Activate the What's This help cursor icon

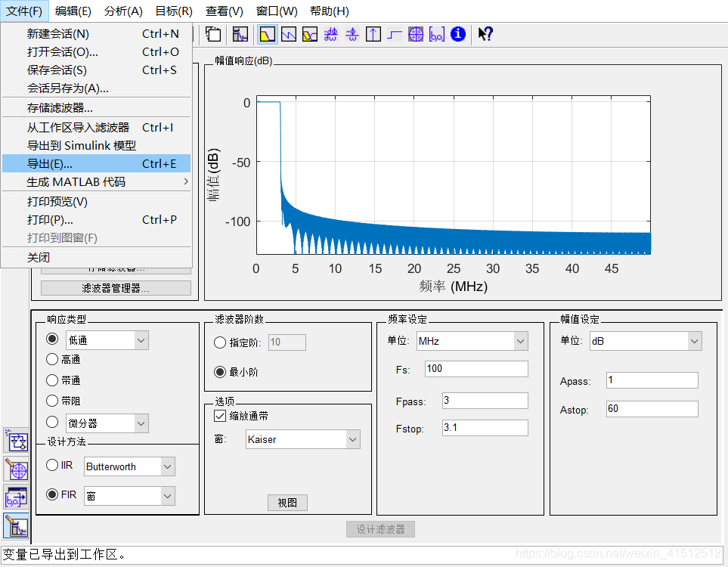[485, 34]
